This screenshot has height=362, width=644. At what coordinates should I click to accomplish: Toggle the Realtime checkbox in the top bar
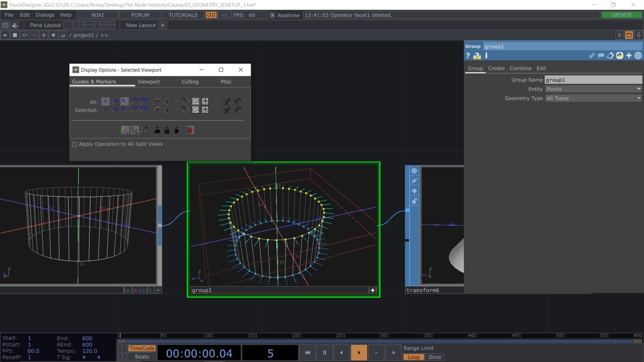click(272, 15)
